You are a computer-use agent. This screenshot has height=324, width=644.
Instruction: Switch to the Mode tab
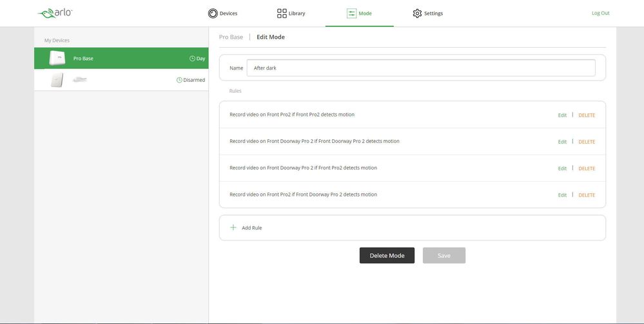[x=359, y=14]
